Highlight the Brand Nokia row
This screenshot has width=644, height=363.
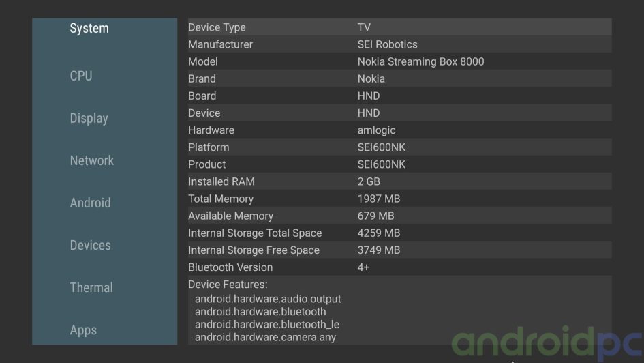(399, 78)
